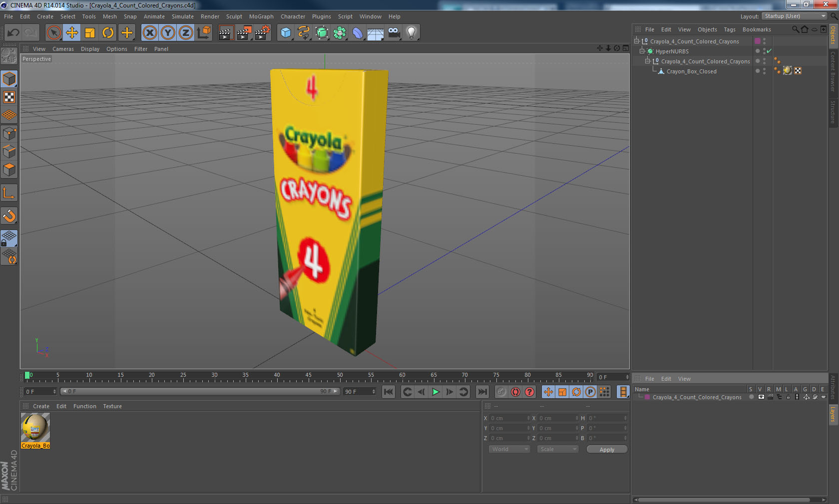
Task: Open the material manager Texture menu
Action: [x=112, y=406]
